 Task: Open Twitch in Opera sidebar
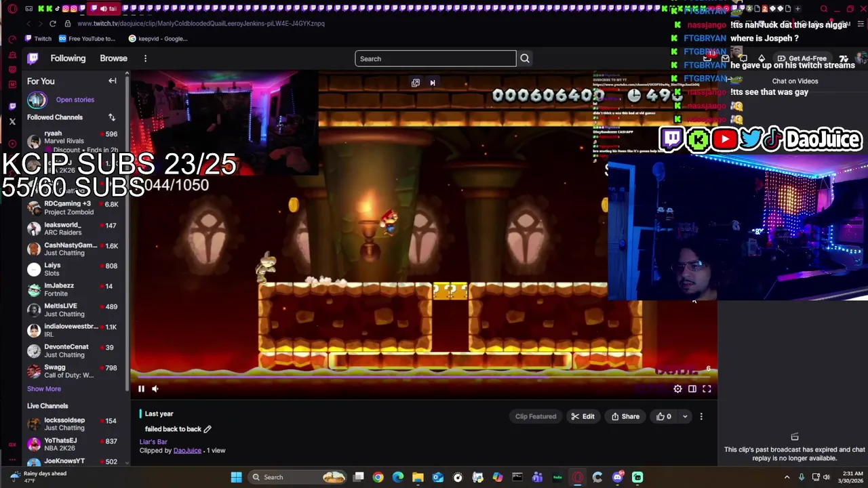click(x=12, y=106)
